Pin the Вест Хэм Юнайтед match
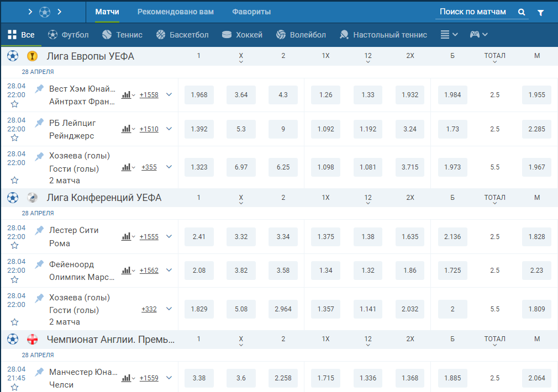The height and width of the screenshot is (392, 558). tap(39, 88)
